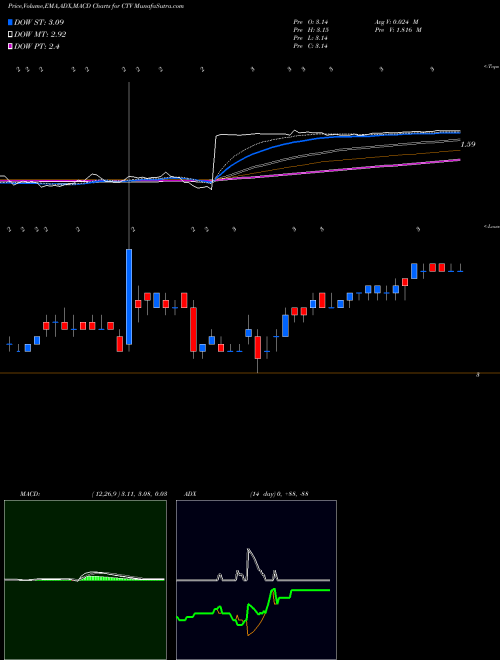Click the 'Pre C: 3.14' value
500x660 pixels.
click(311, 46)
